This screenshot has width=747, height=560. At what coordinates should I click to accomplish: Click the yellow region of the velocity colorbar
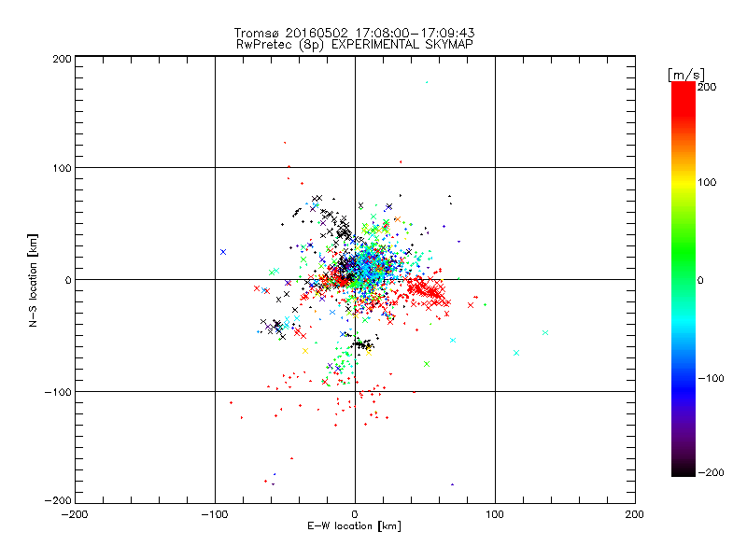coord(684,182)
